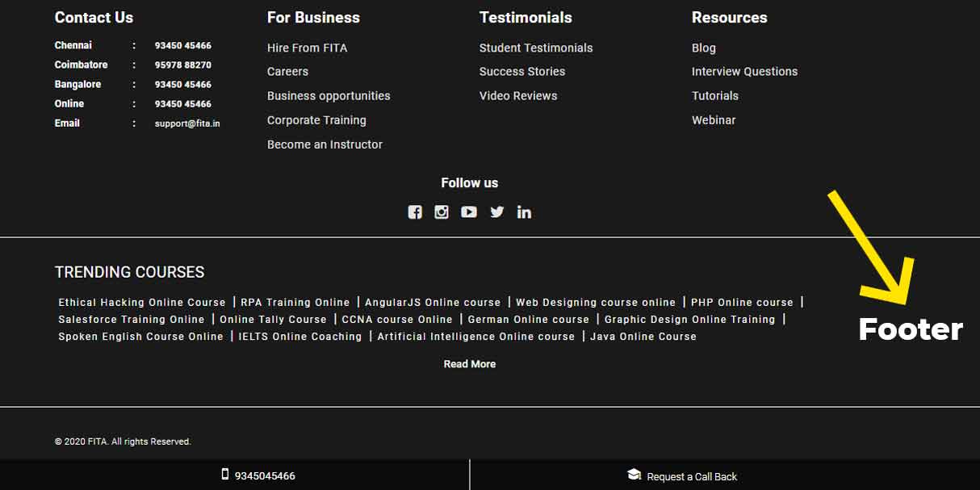The height and width of the screenshot is (490, 980).
Task: Open German Online course link
Action: [x=529, y=320]
